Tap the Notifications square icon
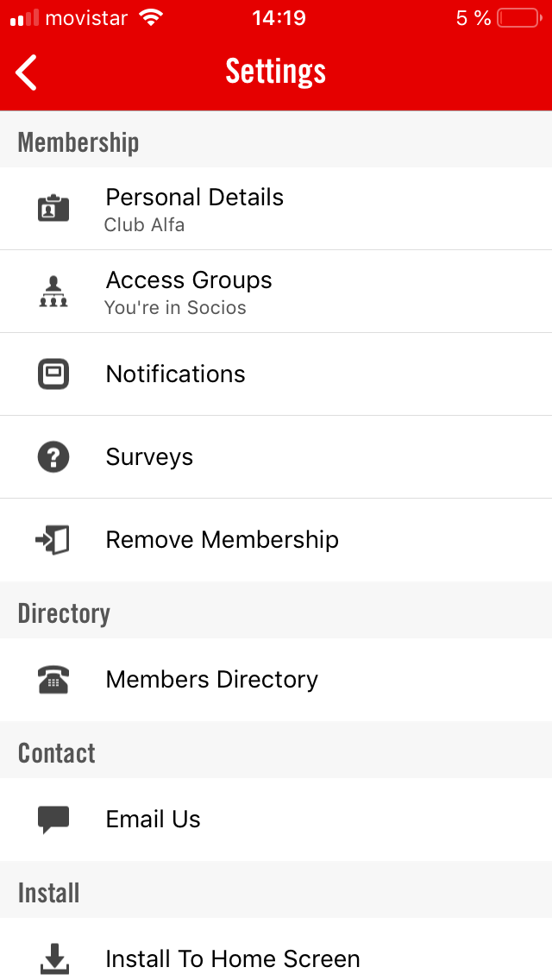Screen dimensions: 552x980 click(53, 374)
